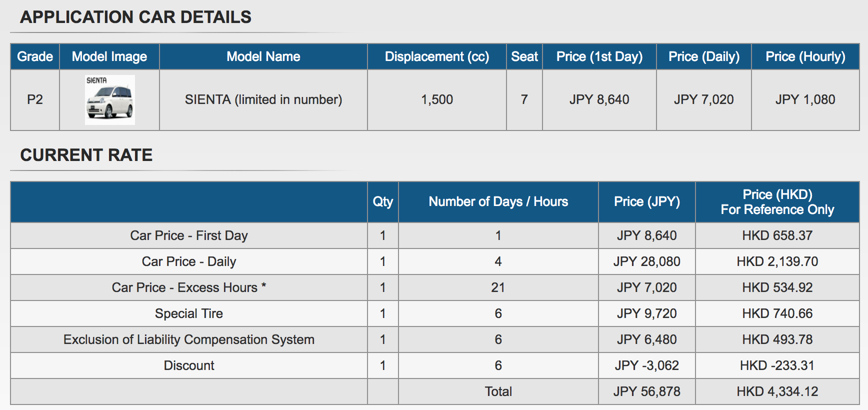Select the Price (Hourly) column header
This screenshot has height=410, width=868.
tap(805, 56)
